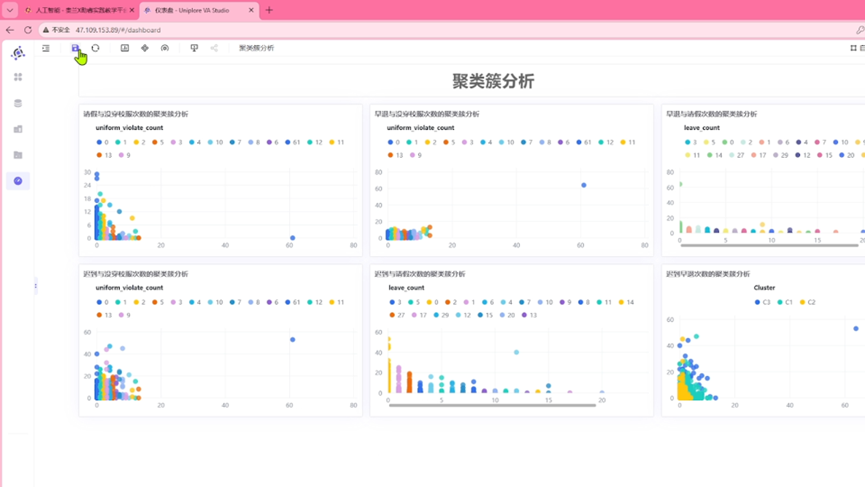Viewport: 865px width, 487px height.
Task: Toggle legend 2 in 迟到与请假 chart
Action: pyautogui.click(x=451, y=302)
